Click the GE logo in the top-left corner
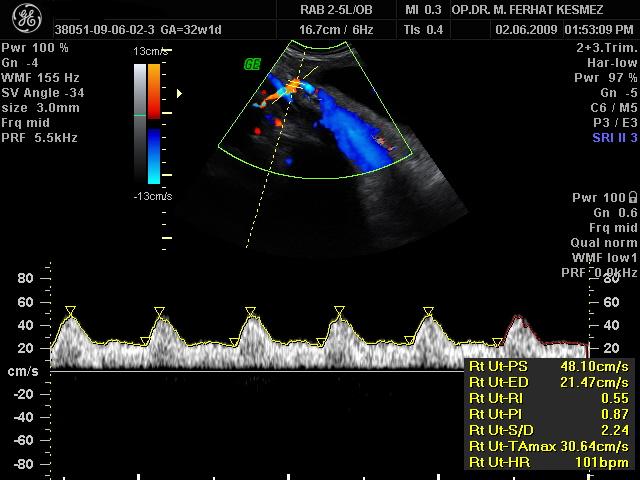The height and width of the screenshot is (480, 640). pos(25,22)
